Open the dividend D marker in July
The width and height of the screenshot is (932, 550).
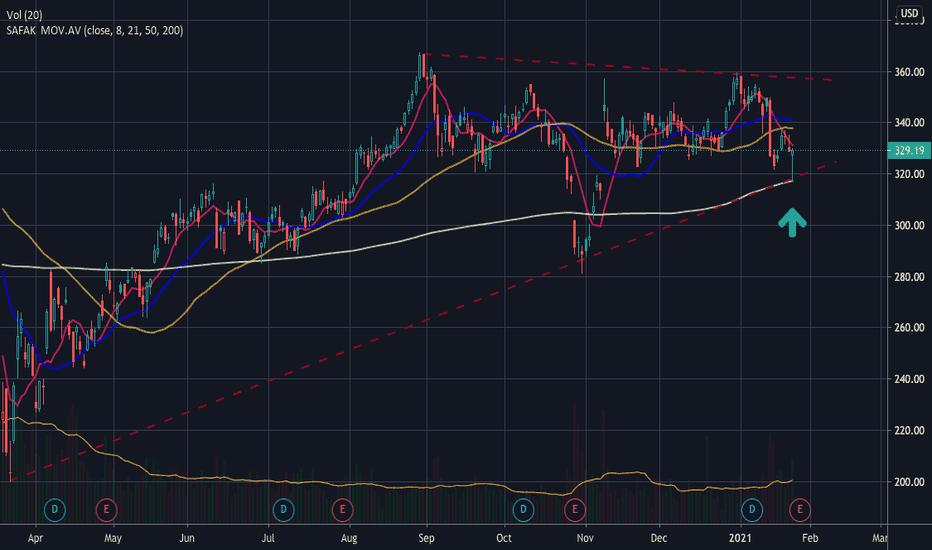point(283,510)
